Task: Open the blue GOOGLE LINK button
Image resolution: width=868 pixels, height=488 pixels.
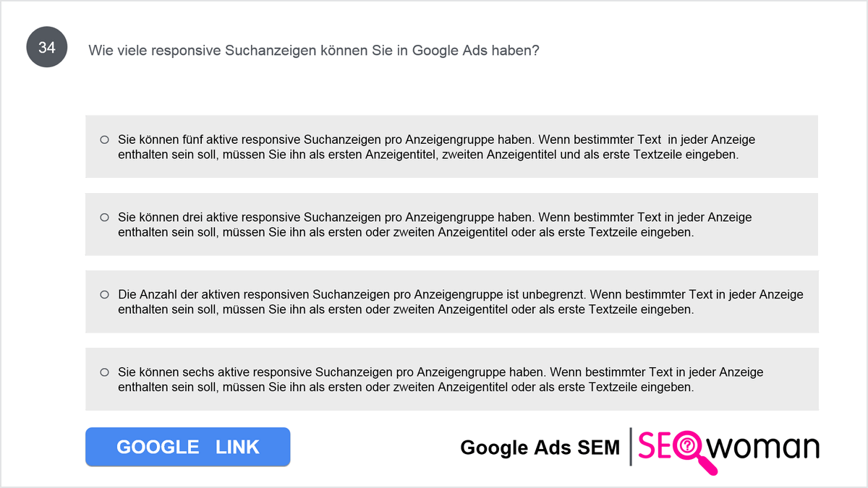Action: pyautogui.click(x=188, y=447)
